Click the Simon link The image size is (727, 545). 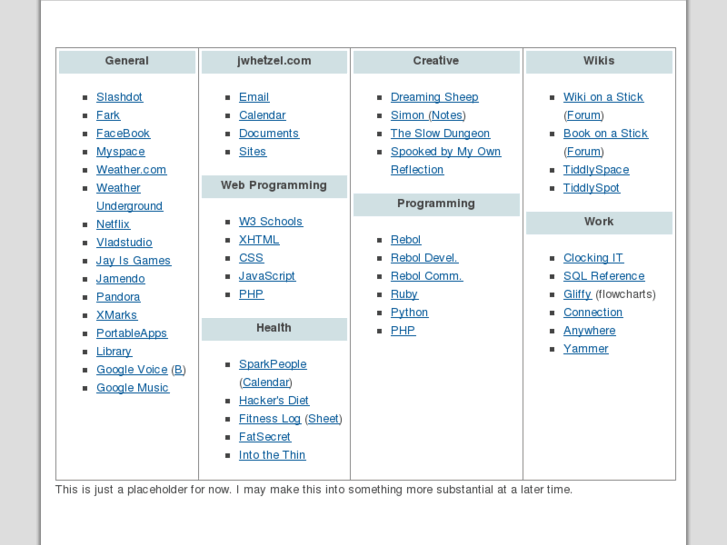coord(408,115)
